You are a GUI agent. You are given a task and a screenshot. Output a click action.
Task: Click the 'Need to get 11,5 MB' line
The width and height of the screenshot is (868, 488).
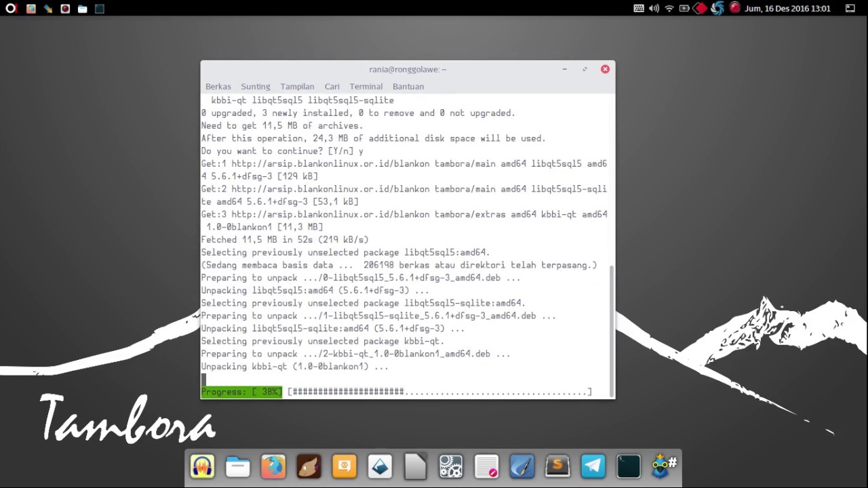282,126
